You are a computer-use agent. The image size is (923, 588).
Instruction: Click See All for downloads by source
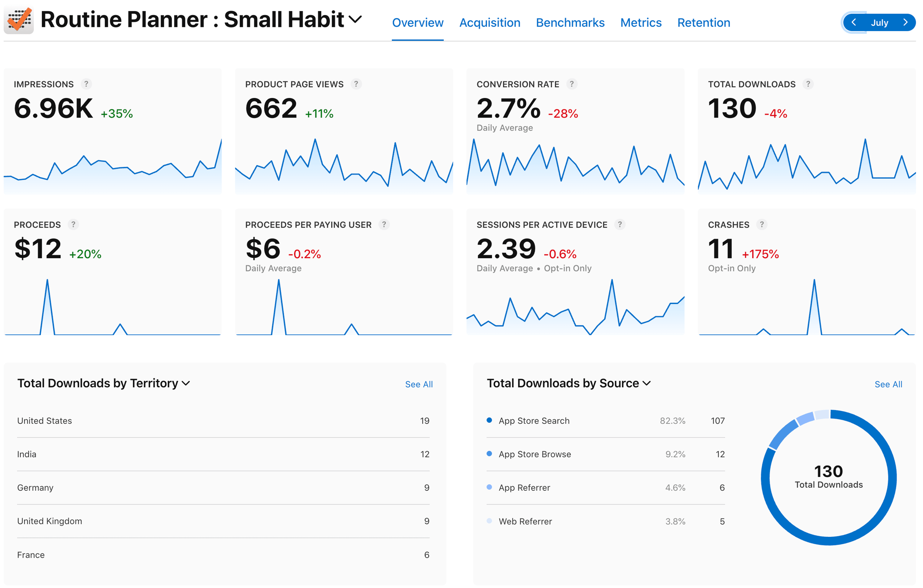888,384
